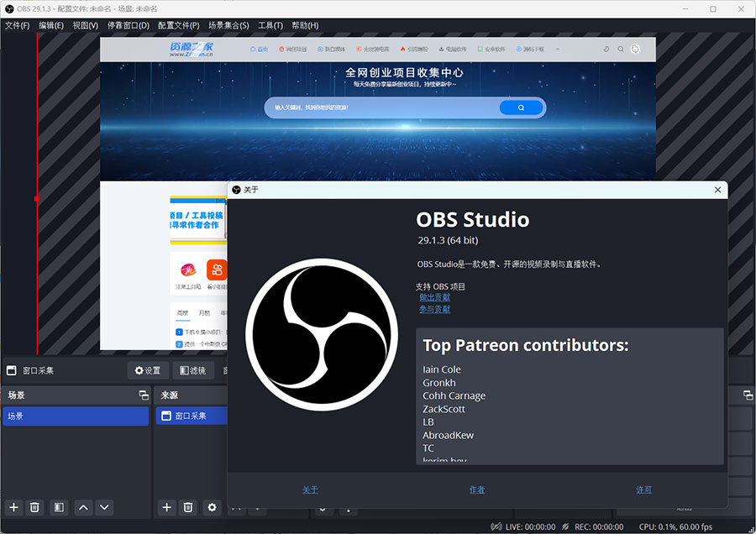This screenshot has height=534, width=756.
Task: Open 设置 for the 窗口采集 dock
Action: click(146, 369)
